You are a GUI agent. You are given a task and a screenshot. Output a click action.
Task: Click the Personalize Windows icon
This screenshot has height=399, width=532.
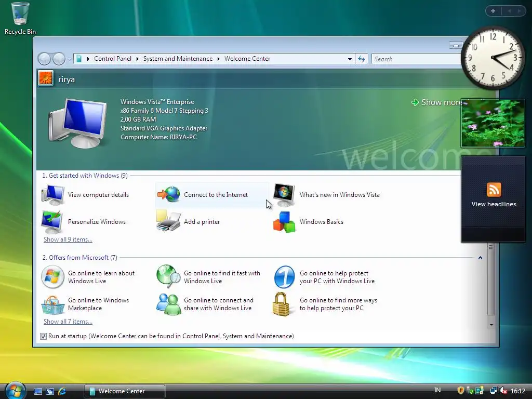pyautogui.click(x=52, y=221)
